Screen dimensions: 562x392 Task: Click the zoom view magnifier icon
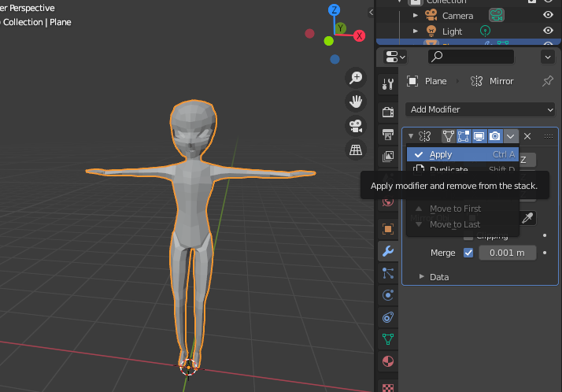[x=356, y=78]
